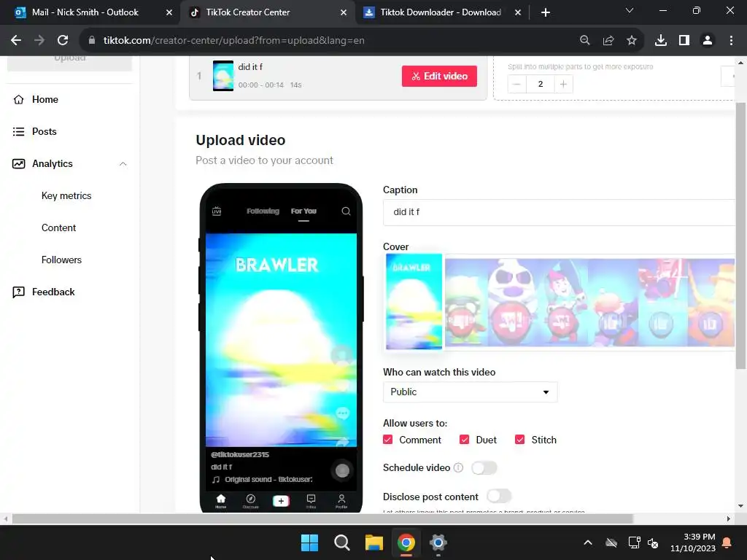Open the Chrome profile icon
The height and width of the screenshot is (560, 747).
click(708, 41)
